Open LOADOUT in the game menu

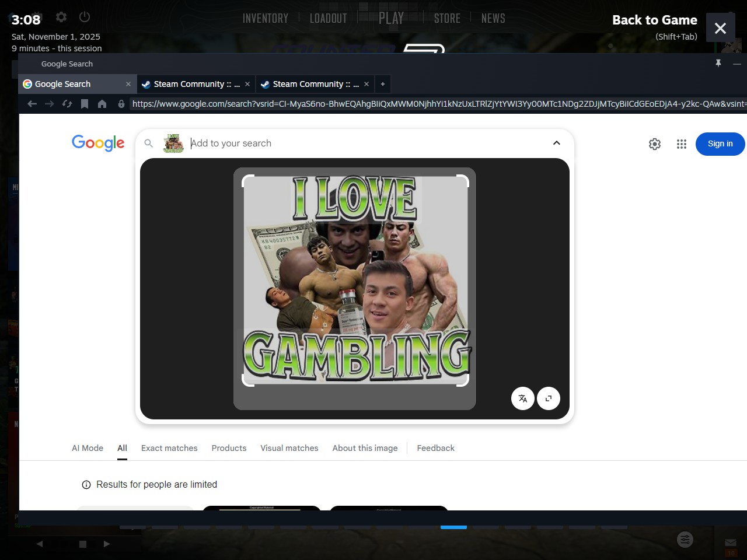click(329, 18)
